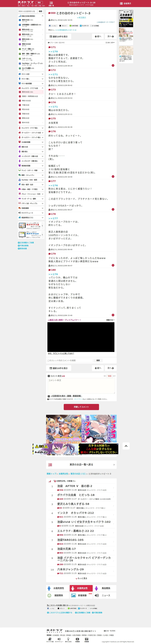This screenshot has height=644, width=151.
Task: Send via LINE using the button under the thread title
Action: (x=74, y=26)
